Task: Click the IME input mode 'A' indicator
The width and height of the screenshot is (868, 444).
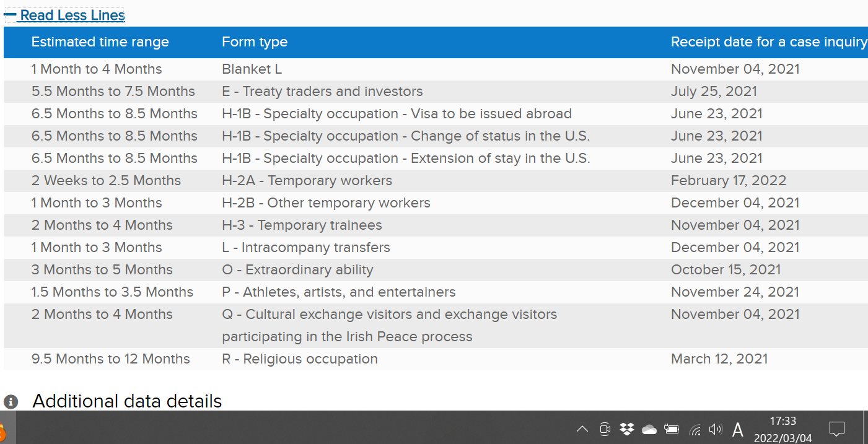Action: 738,429
